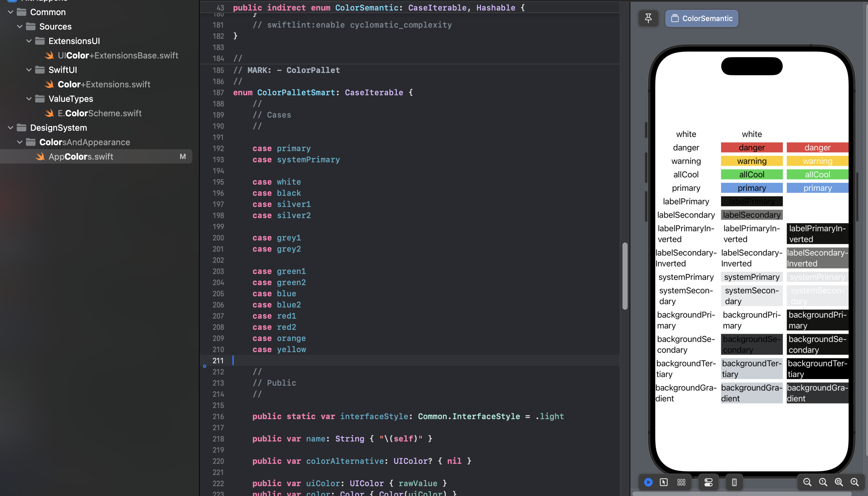Open preview device selector
The width and height of the screenshot is (868, 496).
tap(734, 482)
